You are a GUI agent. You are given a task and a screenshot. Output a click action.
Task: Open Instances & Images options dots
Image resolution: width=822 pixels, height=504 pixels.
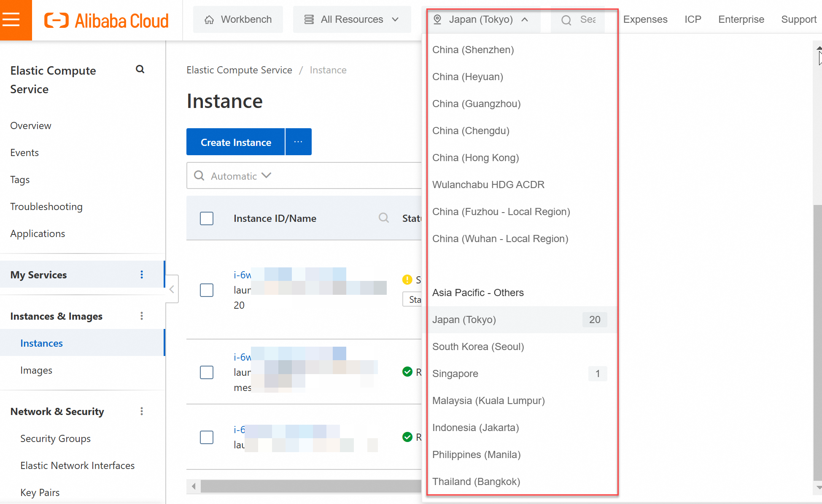pyautogui.click(x=142, y=316)
